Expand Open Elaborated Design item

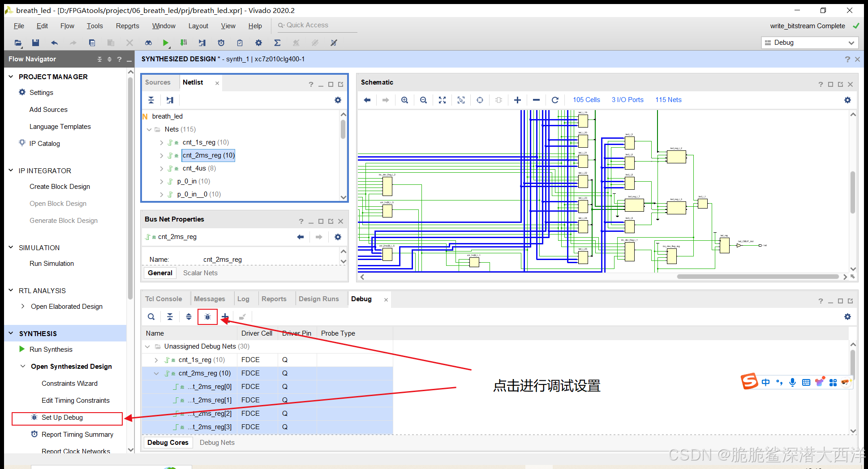pyautogui.click(x=23, y=306)
